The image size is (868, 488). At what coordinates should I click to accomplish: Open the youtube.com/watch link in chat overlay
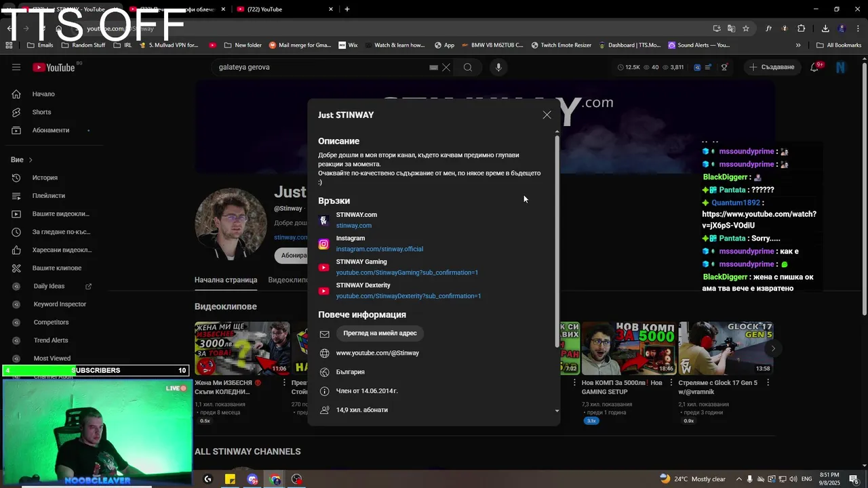pyautogui.click(x=759, y=220)
